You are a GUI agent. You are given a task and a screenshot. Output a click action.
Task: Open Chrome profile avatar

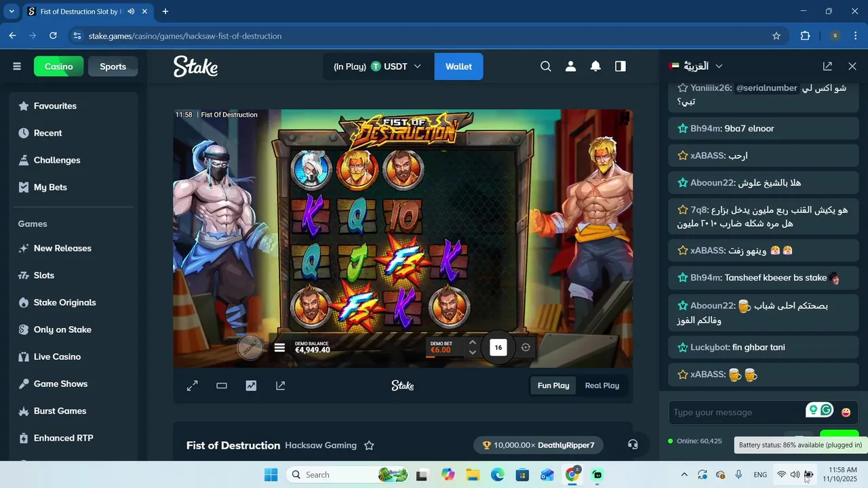835,36
